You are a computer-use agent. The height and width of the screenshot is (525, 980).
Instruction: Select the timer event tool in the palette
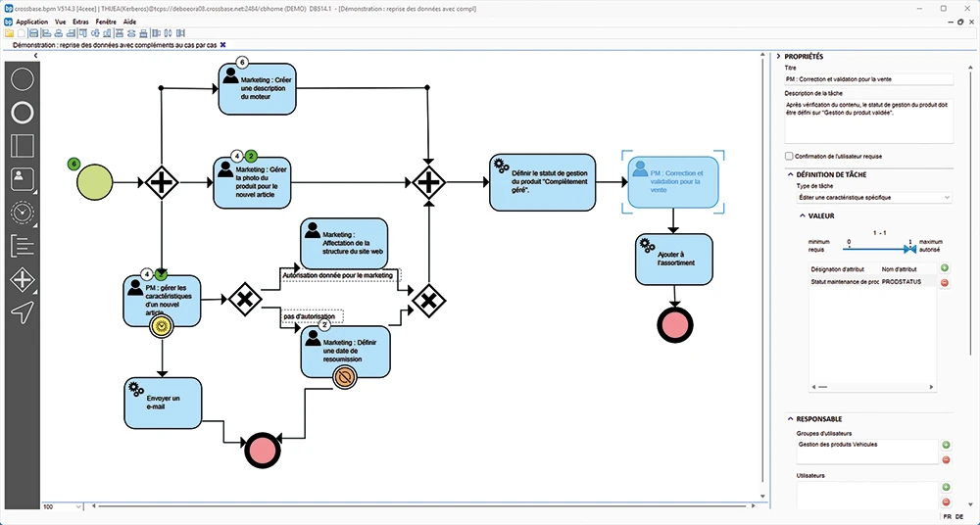click(23, 214)
